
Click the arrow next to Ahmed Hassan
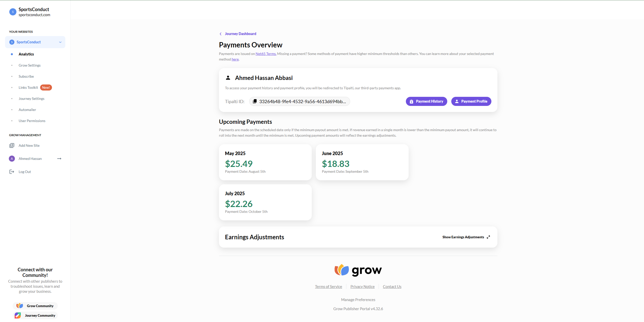59,159
